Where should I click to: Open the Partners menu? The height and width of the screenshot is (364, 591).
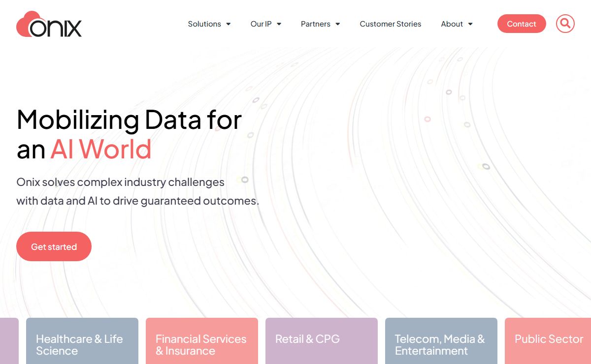tap(316, 24)
